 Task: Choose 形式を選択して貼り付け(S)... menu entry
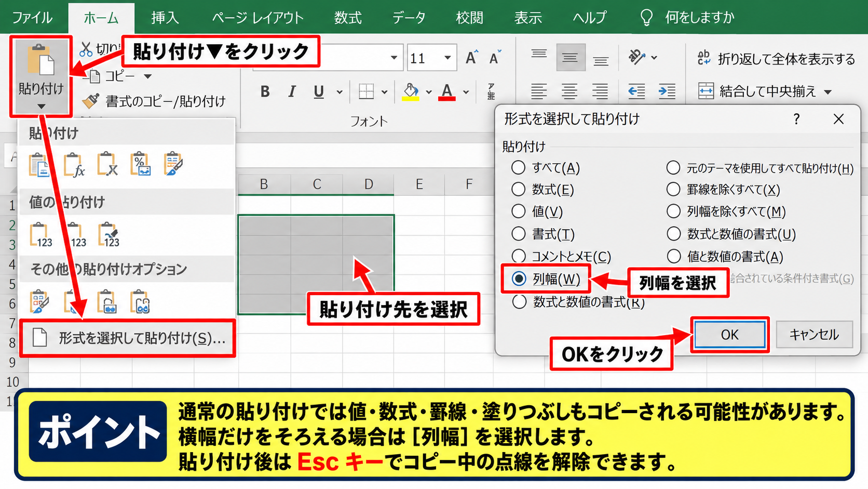point(128,338)
